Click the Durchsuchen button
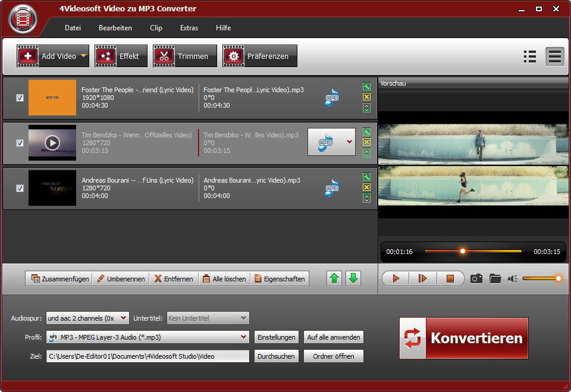The width and height of the screenshot is (571, 392). pos(277,356)
